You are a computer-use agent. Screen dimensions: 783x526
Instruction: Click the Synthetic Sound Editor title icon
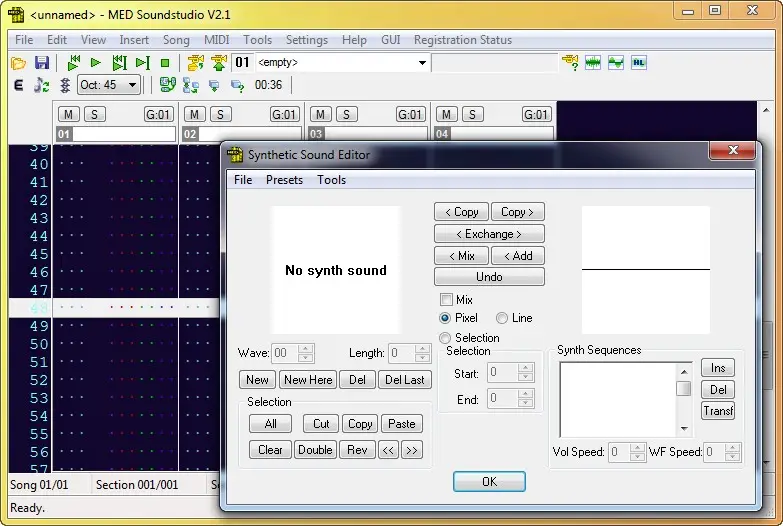click(235, 155)
